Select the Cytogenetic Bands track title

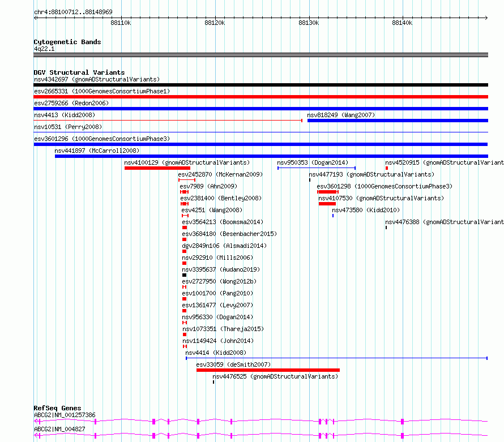(67, 42)
